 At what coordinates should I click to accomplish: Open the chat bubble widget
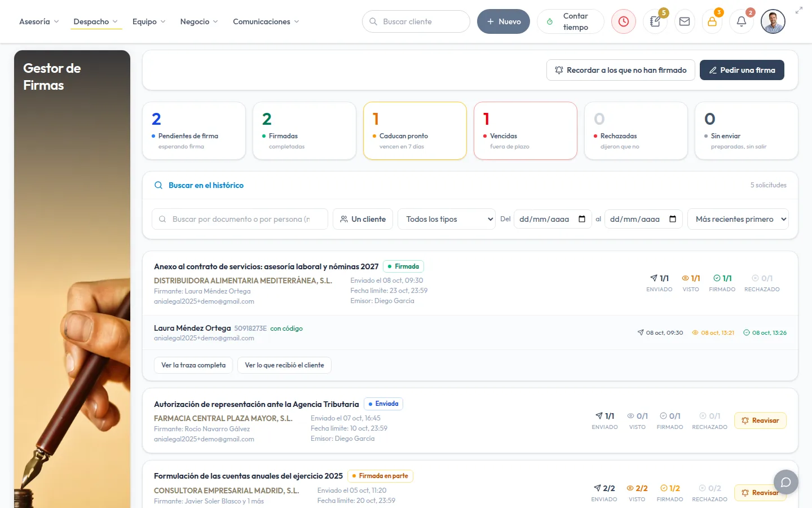pos(786,482)
